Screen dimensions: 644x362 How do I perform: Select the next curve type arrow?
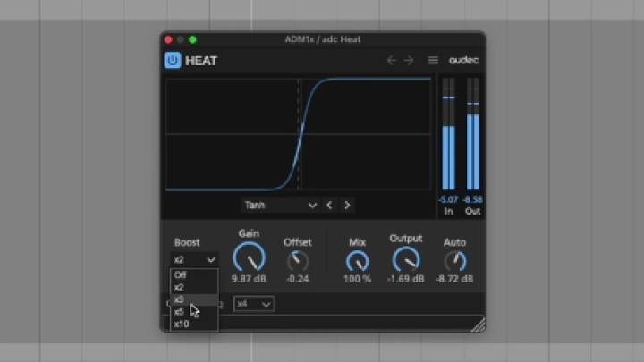pos(347,206)
